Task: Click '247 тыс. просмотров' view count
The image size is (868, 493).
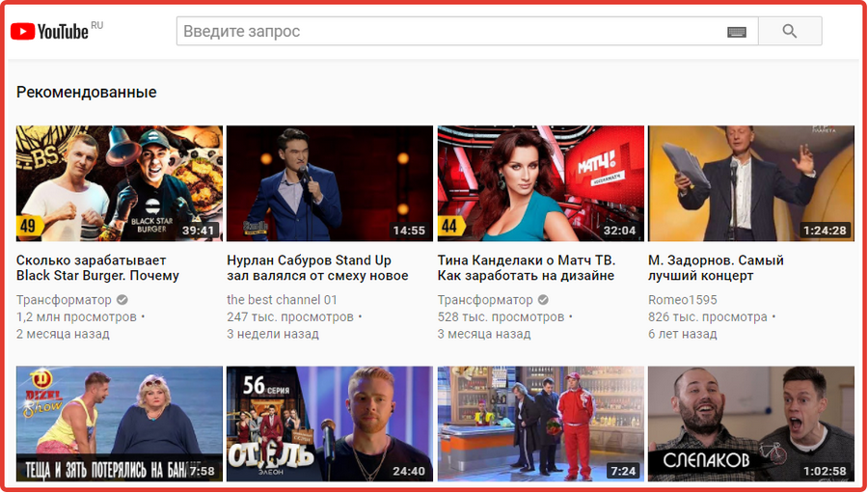Action: [x=290, y=316]
